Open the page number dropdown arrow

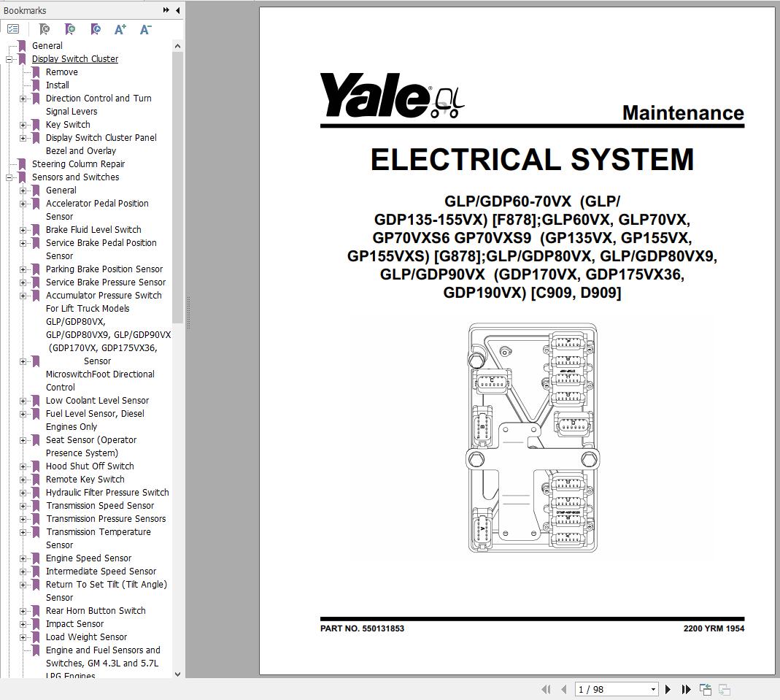coord(653,690)
